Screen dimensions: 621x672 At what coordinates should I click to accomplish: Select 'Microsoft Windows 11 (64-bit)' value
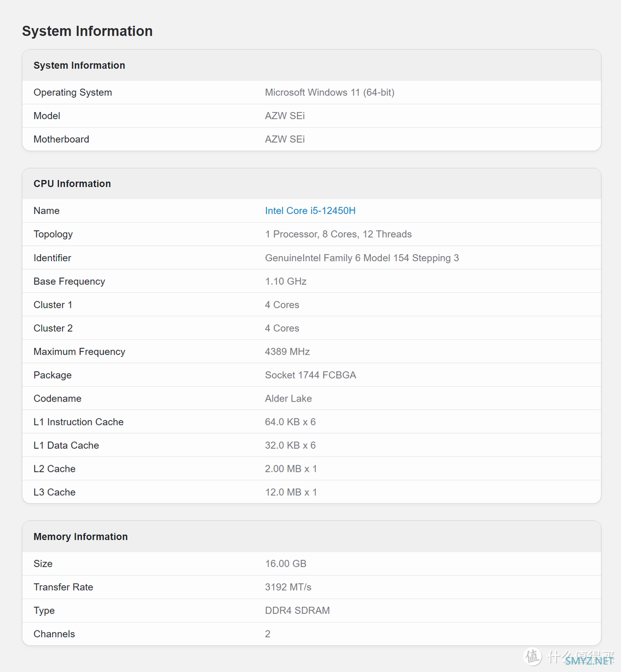(329, 93)
